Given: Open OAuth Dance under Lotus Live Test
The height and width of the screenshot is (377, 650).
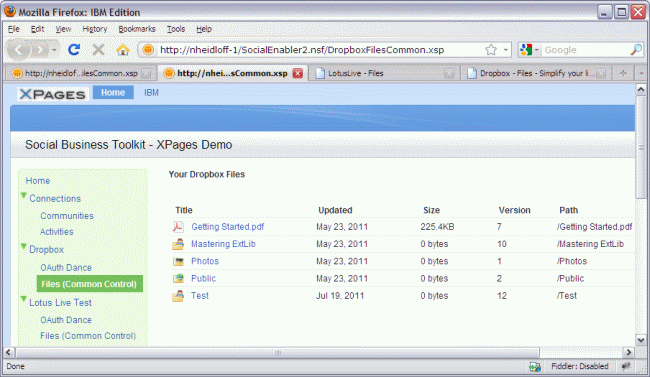Looking at the screenshot, I should tap(66, 320).
